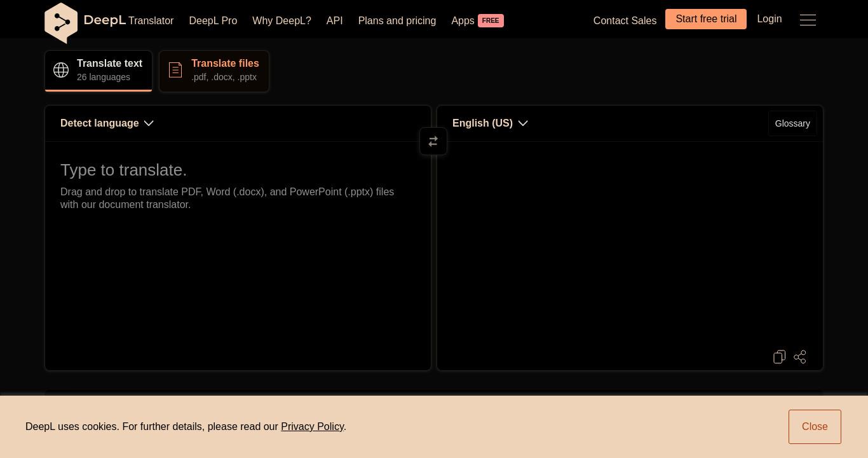The height and width of the screenshot is (458, 868).
Task: Click the DeepL logo icon
Action: 61,23
